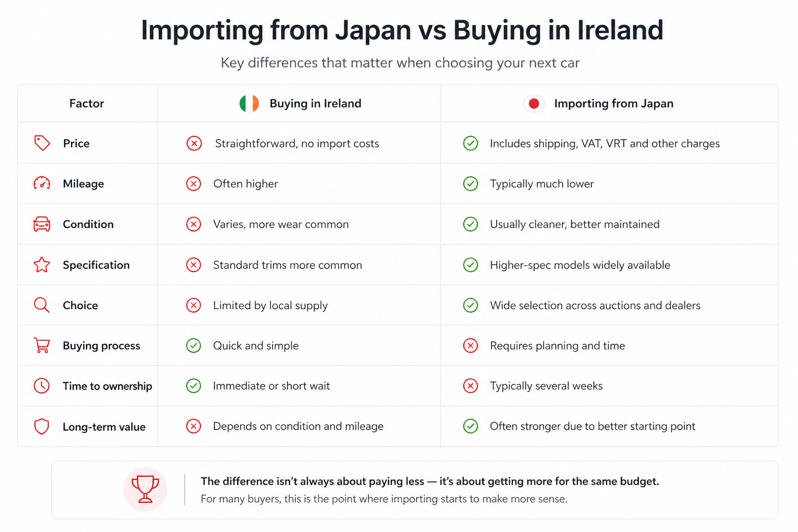Click the magnifying glass icon beside Choice
798x532 pixels.
tap(42, 305)
